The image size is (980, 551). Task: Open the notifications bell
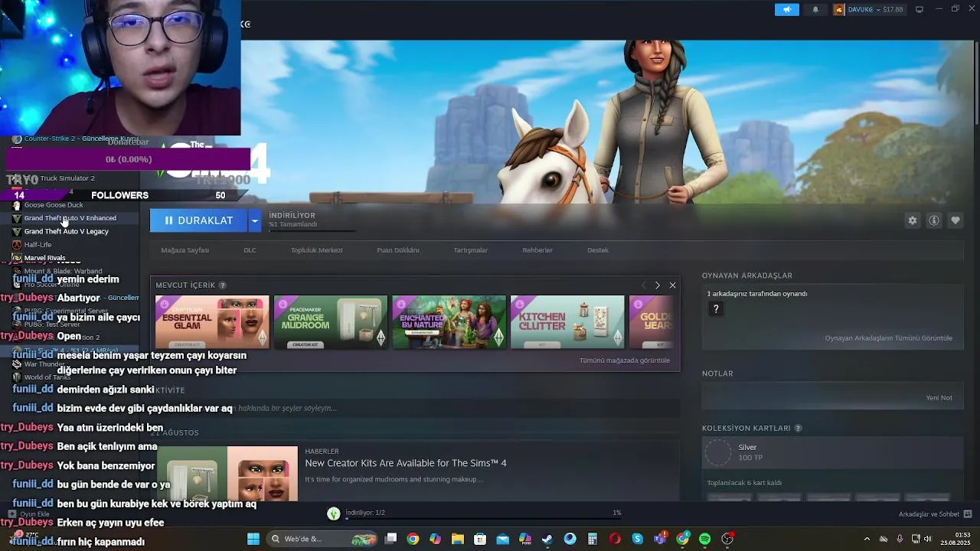coord(815,9)
